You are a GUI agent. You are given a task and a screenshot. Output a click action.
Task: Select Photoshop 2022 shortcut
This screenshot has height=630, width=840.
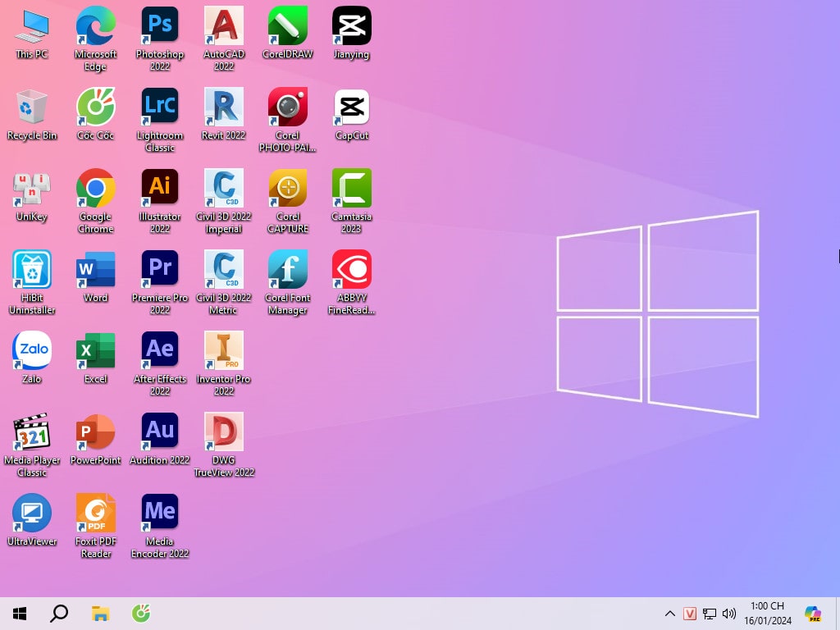[160, 39]
